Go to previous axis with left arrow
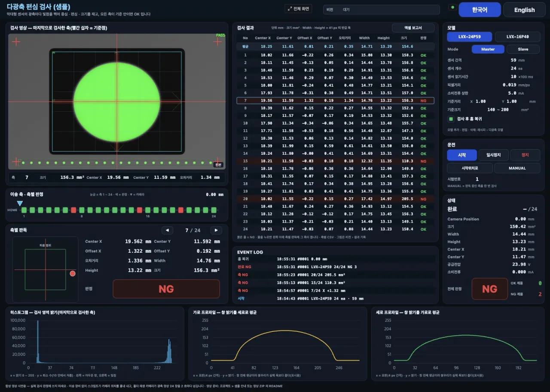Screen dimensions: 550x392 point(167,230)
